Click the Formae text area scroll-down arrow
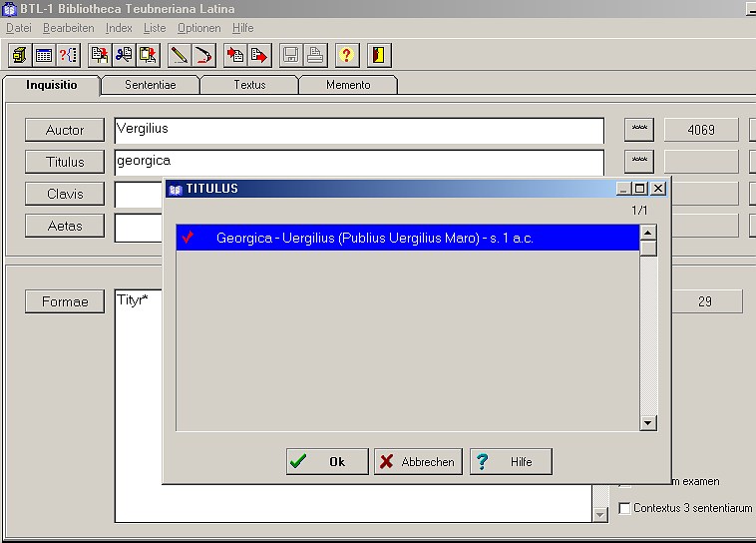The image size is (756, 543). [599, 515]
